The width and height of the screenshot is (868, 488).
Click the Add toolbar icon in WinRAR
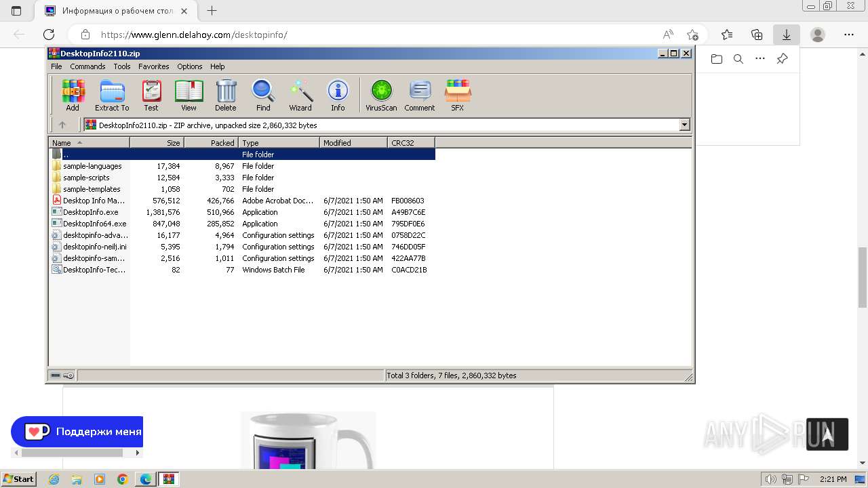pyautogui.click(x=73, y=95)
